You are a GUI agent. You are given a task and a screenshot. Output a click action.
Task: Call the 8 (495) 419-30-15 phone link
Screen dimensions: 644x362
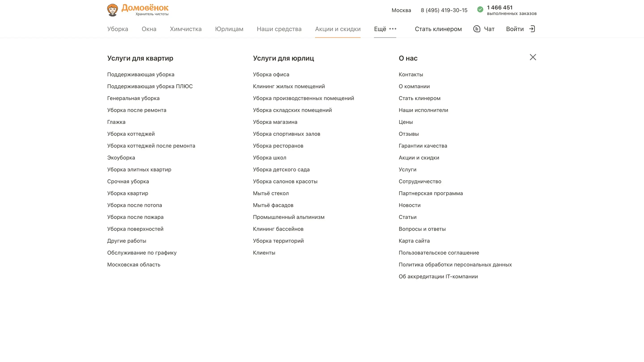tap(444, 10)
